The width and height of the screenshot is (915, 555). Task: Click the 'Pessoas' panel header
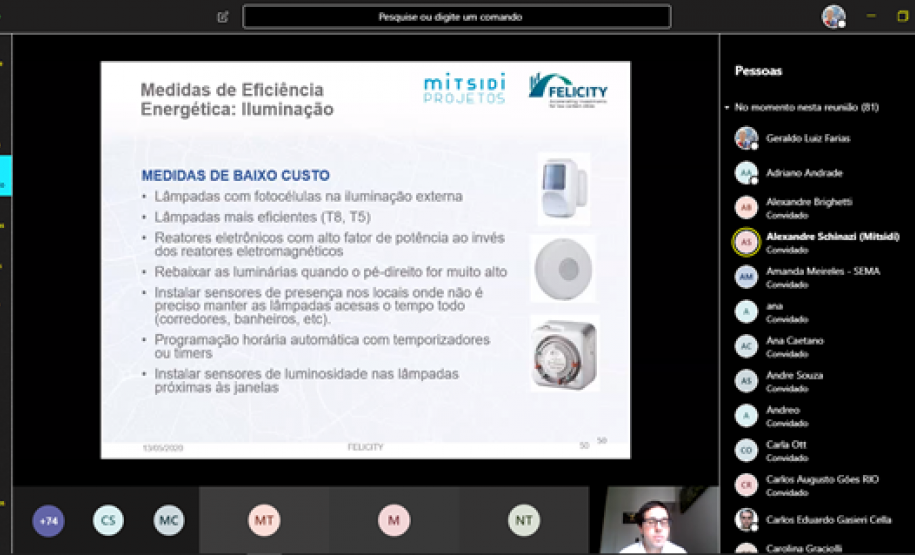click(758, 71)
